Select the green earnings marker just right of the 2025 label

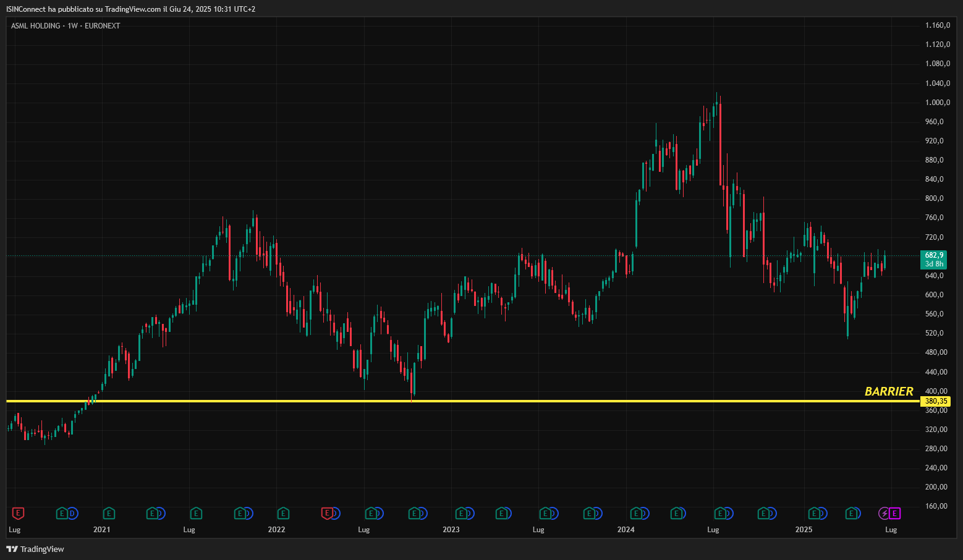[815, 513]
